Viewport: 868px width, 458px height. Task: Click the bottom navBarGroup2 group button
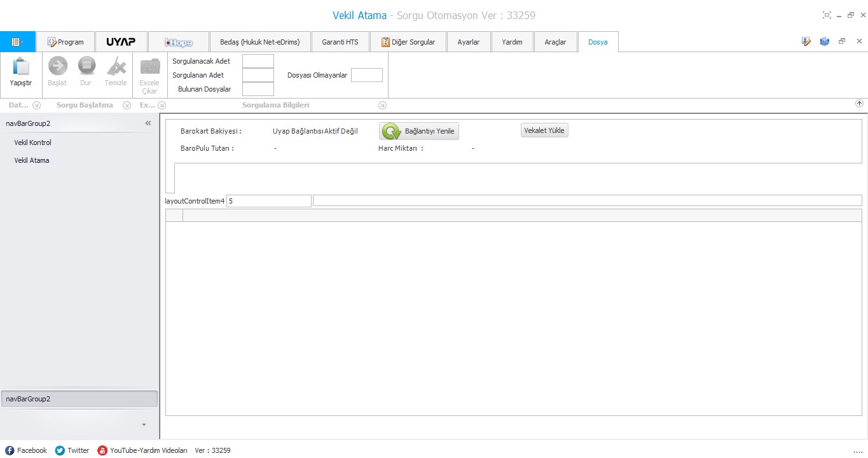click(x=79, y=399)
